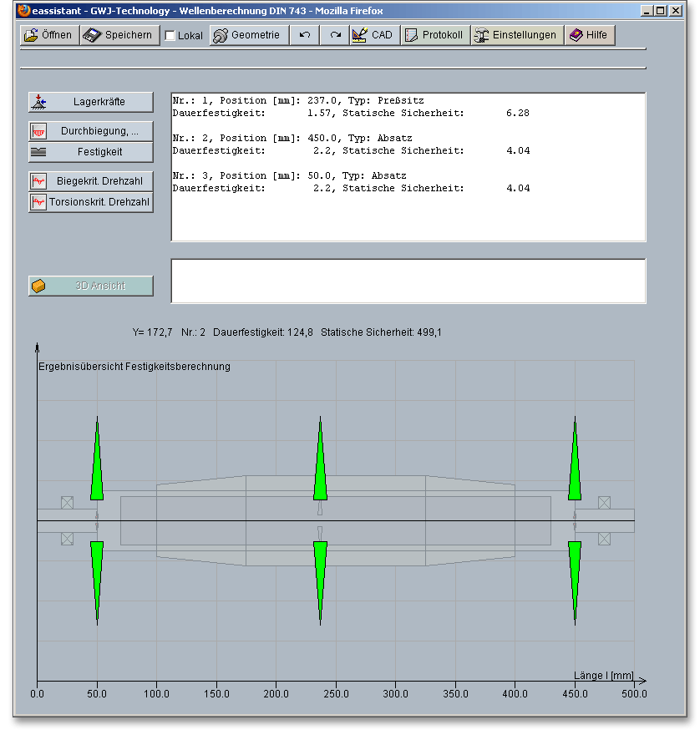Open the CAD export tool
Image resolution: width=700 pixels, height=730 pixels.
pyautogui.click(x=373, y=35)
